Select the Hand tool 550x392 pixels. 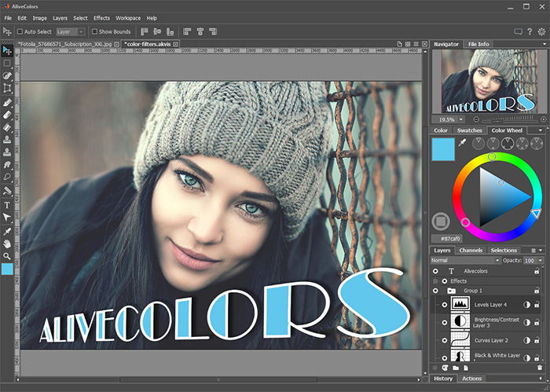7,244
